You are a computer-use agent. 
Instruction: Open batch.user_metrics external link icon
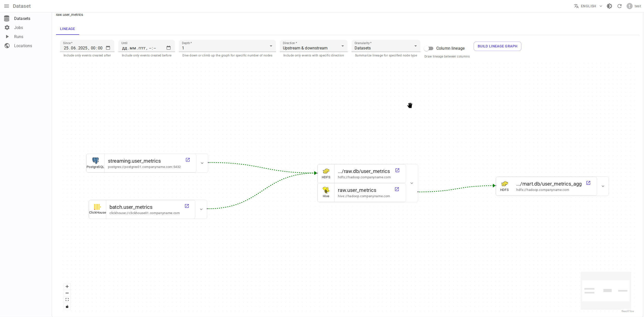pos(187,206)
